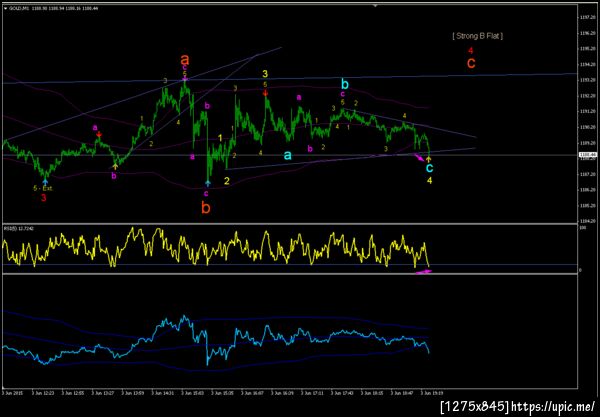Select the large orange 'b' wave label
This screenshot has width=600, height=417.
(206, 208)
